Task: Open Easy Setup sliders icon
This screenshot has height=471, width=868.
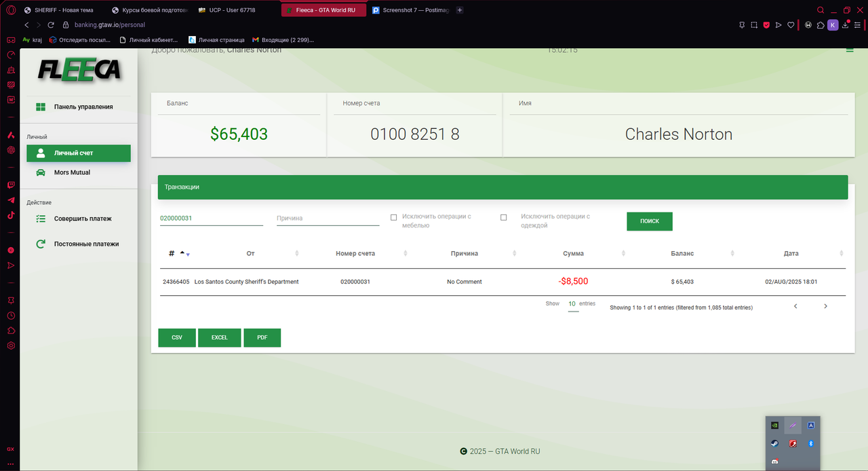Action: (x=857, y=25)
